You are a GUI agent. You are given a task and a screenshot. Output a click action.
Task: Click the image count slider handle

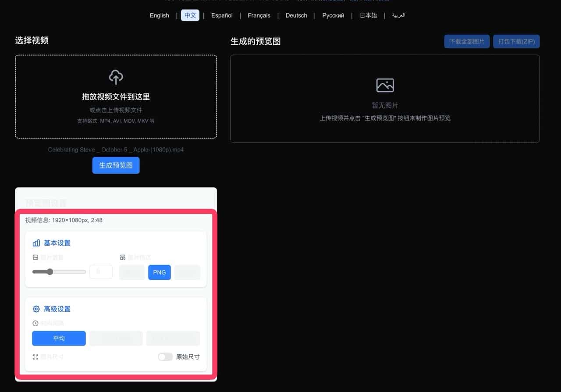[50, 272]
